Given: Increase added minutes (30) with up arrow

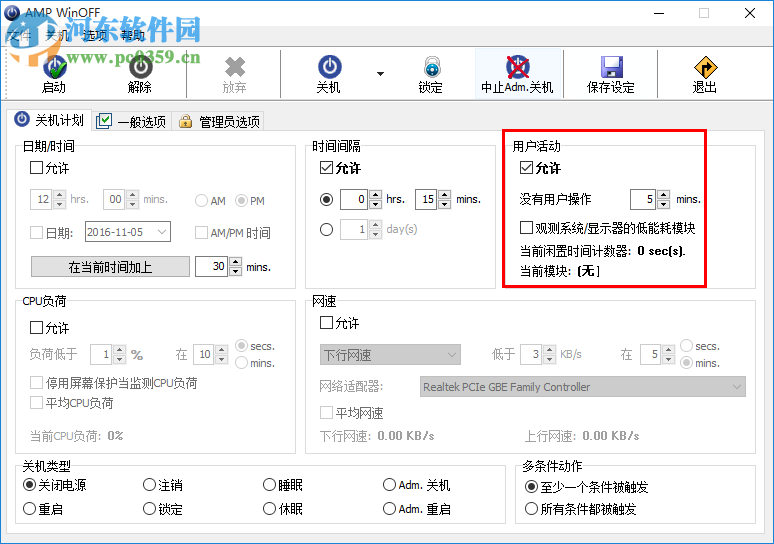Looking at the screenshot, I should [x=236, y=262].
